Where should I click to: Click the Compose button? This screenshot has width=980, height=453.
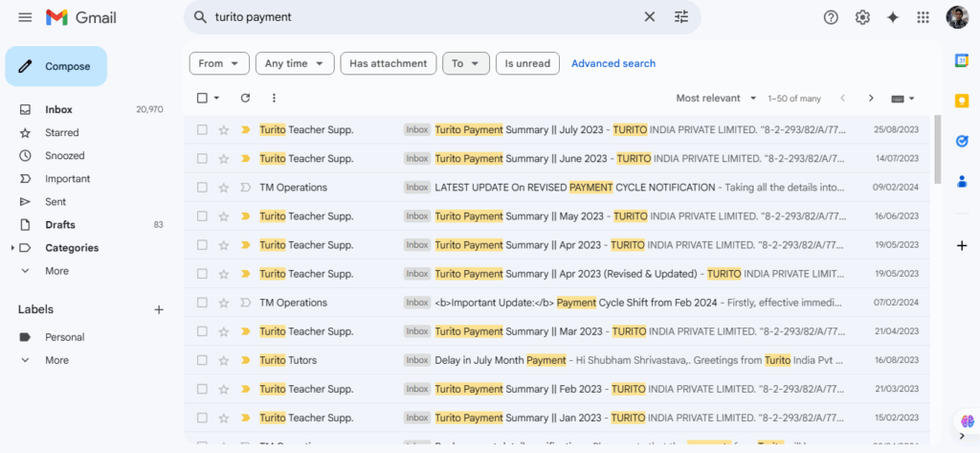click(x=56, y=66)
